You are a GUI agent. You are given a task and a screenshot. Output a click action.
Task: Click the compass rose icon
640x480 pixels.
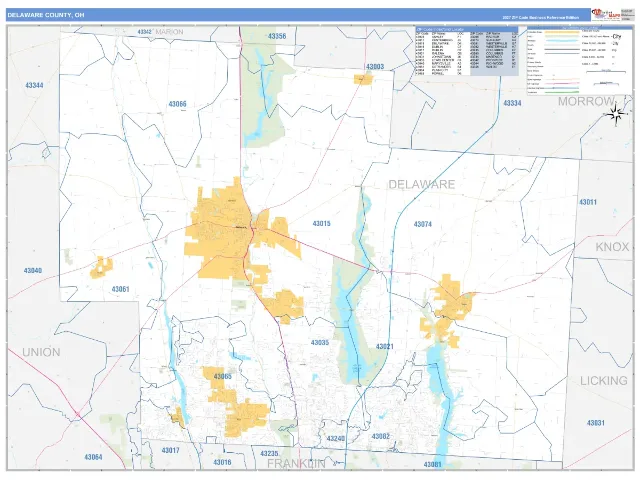click(616, 114)
